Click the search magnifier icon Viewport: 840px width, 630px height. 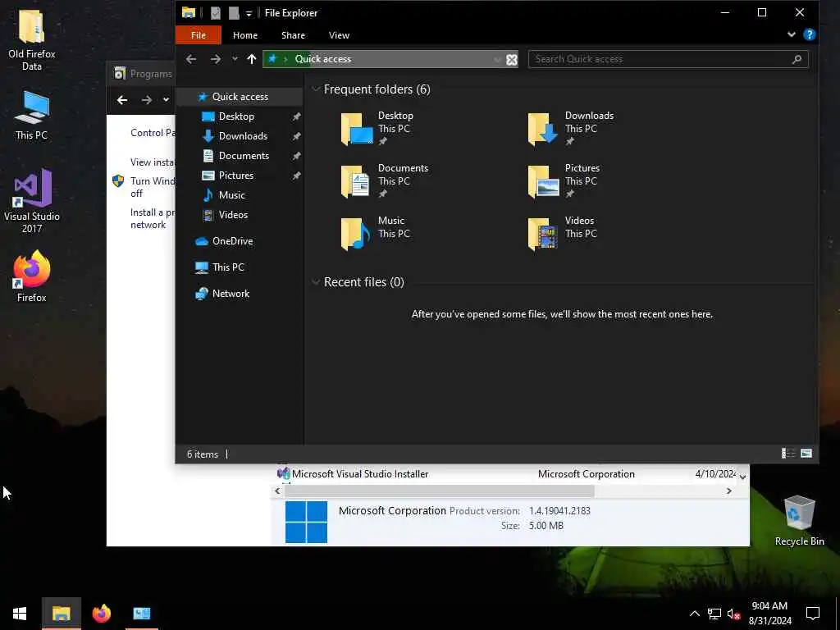pyautogui.click(x=797, y=59)
